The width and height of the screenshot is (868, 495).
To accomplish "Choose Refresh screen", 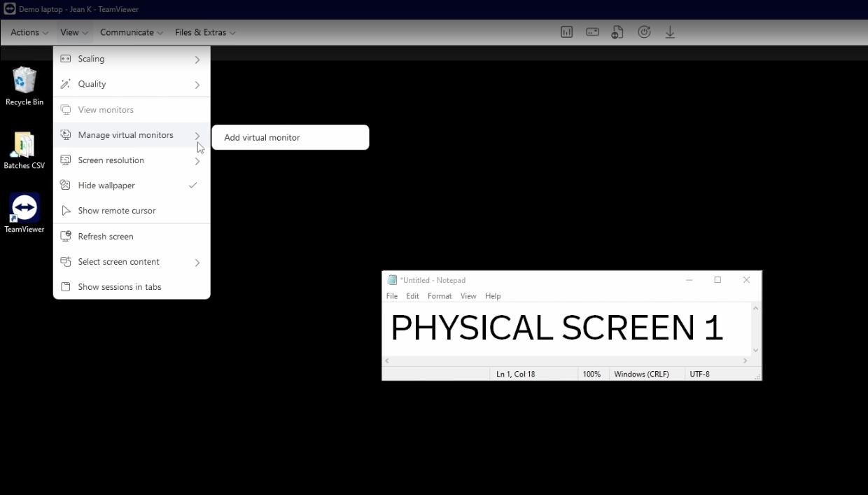I will pyautogui.click(x=132, y=237).
